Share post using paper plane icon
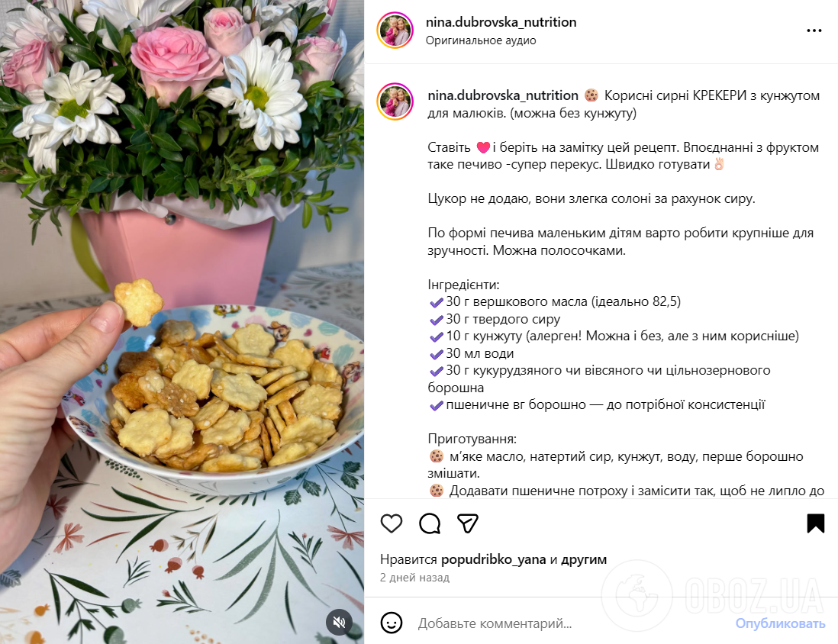 (x=468, y=523)
